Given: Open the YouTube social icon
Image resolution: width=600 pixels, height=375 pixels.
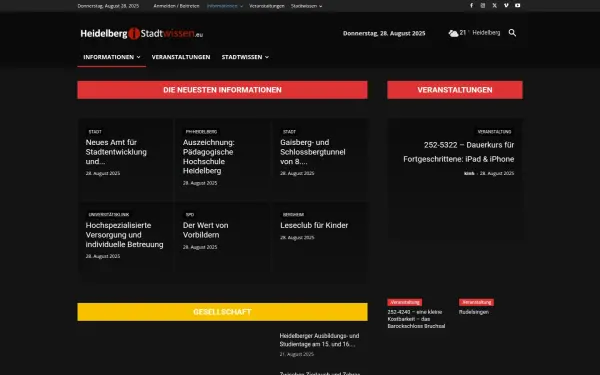Looking at the screenshot, I should click(x=517, y=6).
